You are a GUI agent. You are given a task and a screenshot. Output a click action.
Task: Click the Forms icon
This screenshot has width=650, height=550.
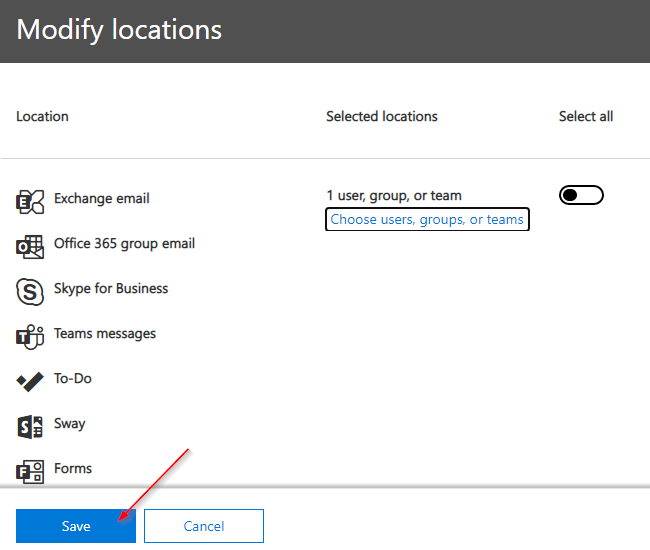pyautogui.click(x=30, y=472)
